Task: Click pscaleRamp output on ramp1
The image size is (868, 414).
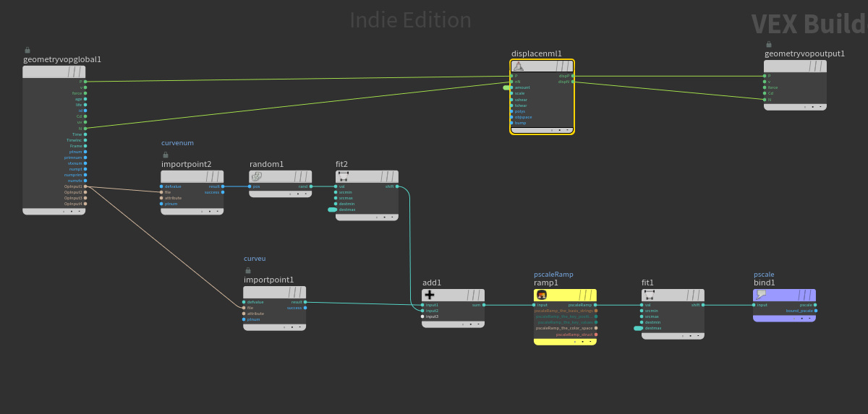Action: point(595,305)
